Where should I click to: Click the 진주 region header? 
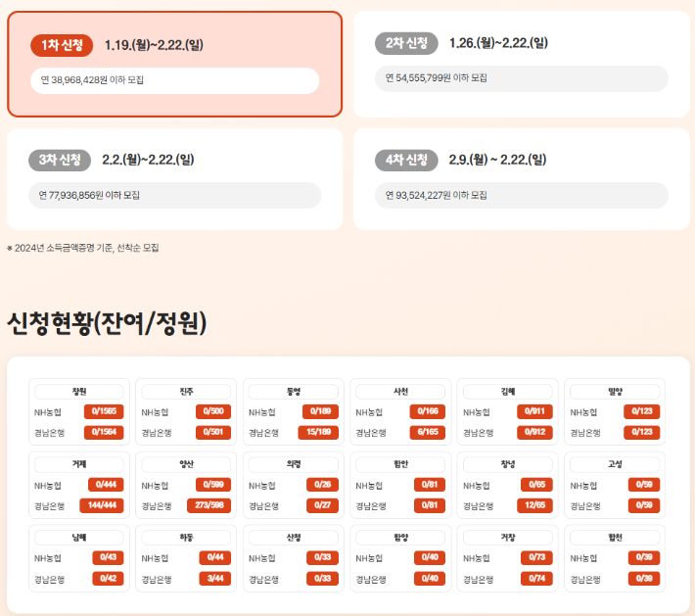pyautogui.click(x=186, y=392)
